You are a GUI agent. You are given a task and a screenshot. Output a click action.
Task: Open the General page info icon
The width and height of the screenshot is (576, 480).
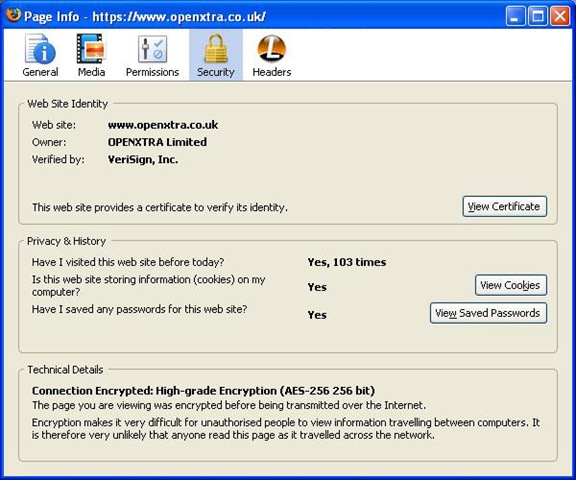point(40,48)
